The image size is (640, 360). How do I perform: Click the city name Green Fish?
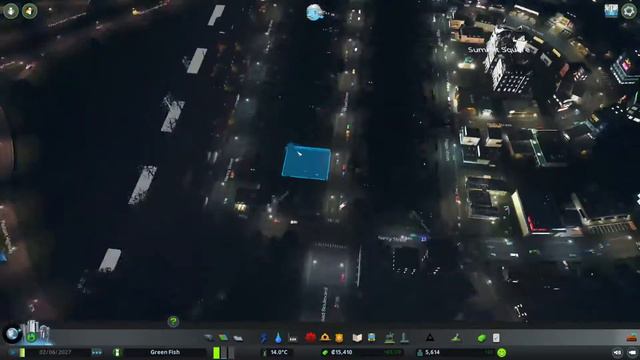point(165,352)
